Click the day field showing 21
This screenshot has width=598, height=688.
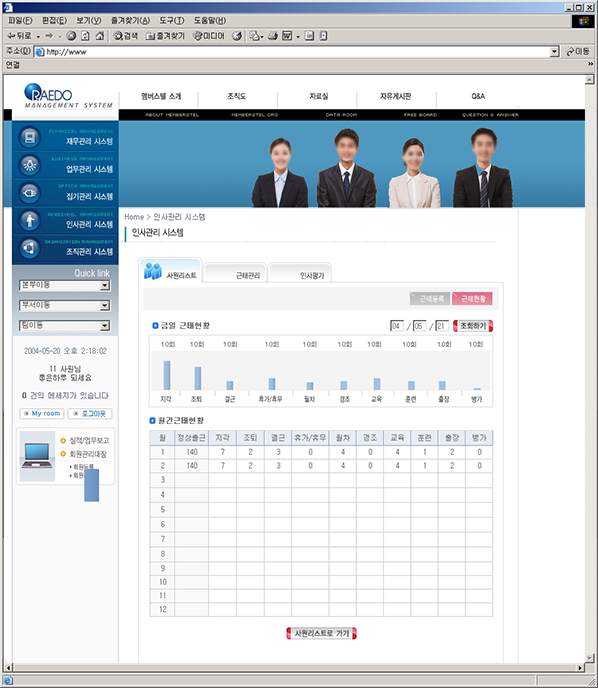(x=442, y=326)
